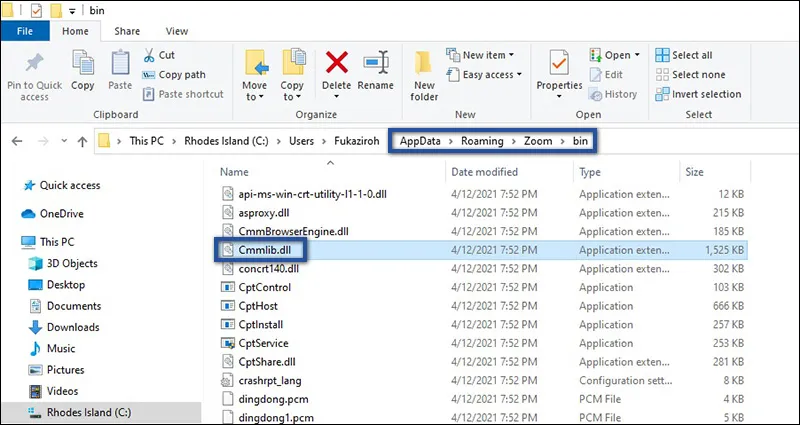Open the File menu tab
The image size is (800, 425).
[x=25, y=31]
